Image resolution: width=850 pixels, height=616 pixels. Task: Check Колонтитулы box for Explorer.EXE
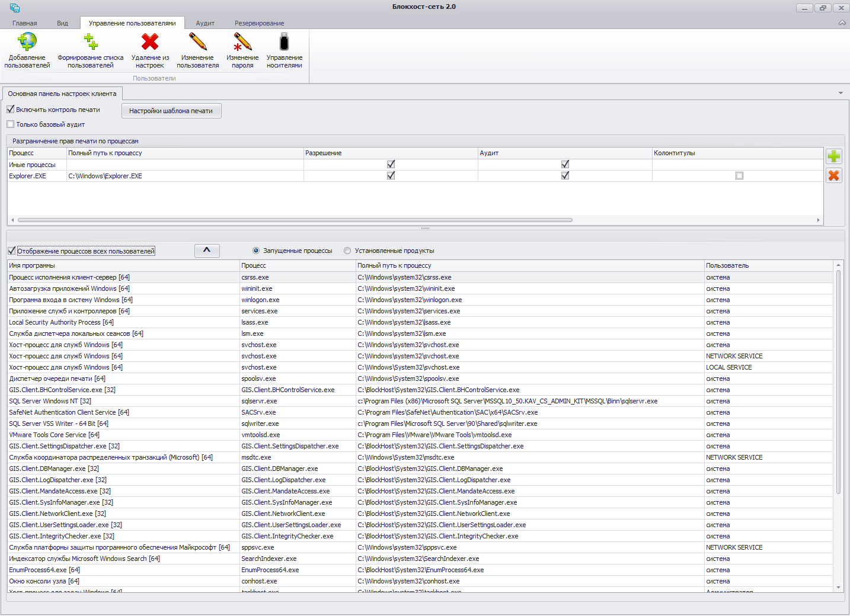739,176
